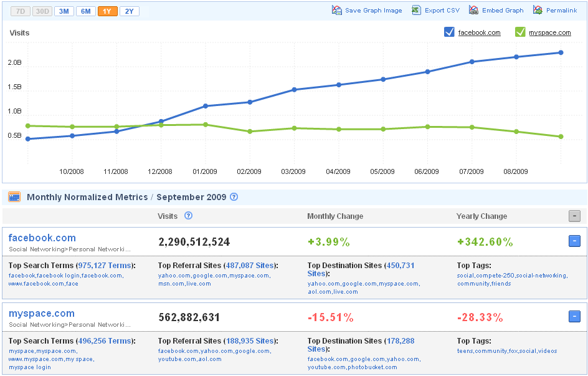Click facebook's social-networking tag line

[512, 276]
